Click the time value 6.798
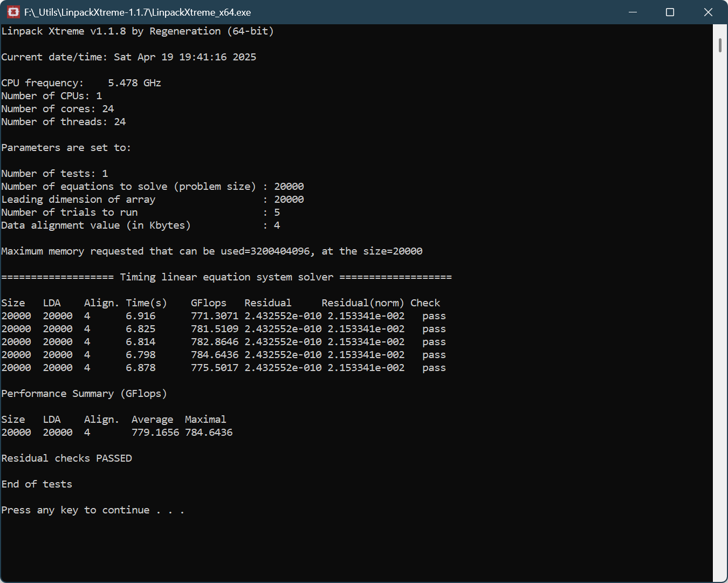 (x=141, y=355)
